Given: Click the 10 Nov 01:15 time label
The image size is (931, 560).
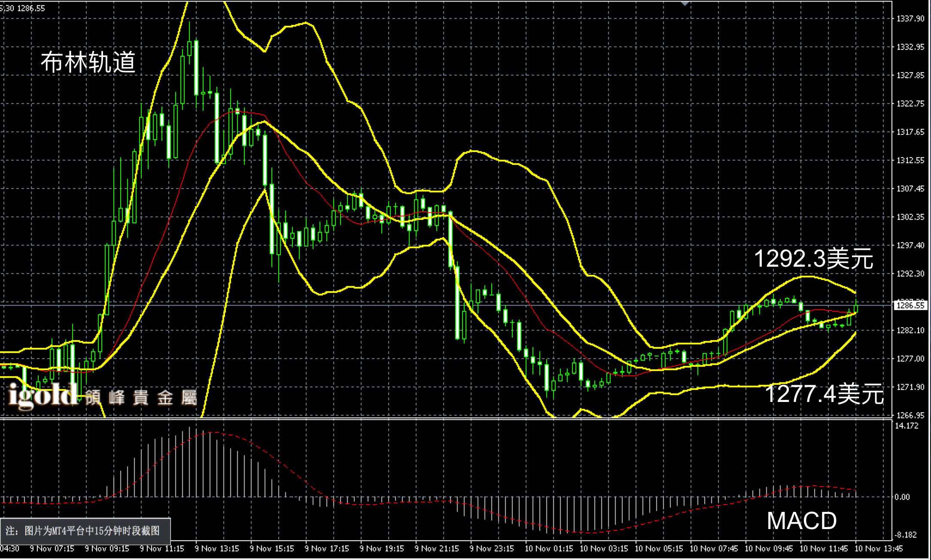Looking at the screenshot, I should [x=549, y=548].
